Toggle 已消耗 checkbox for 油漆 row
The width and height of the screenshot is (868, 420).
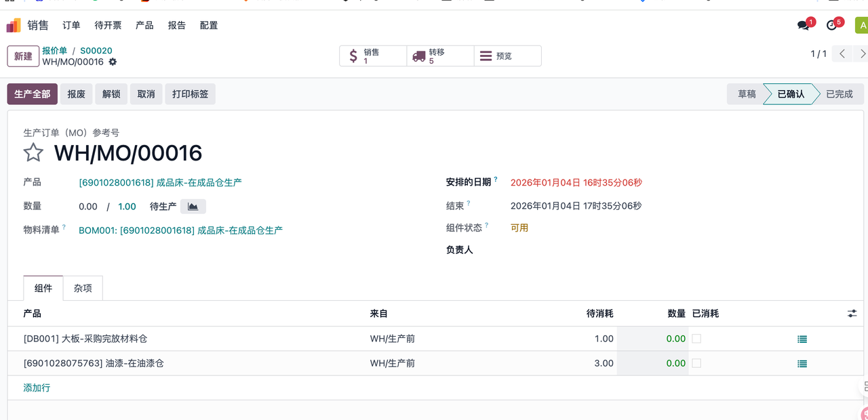click(696, 363)
